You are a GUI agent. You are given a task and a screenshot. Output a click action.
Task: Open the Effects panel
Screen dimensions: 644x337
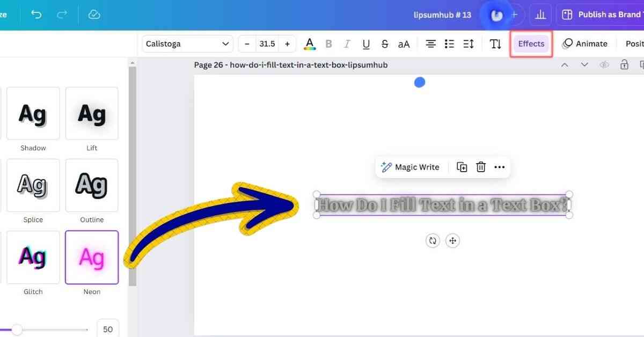(531, 44)
